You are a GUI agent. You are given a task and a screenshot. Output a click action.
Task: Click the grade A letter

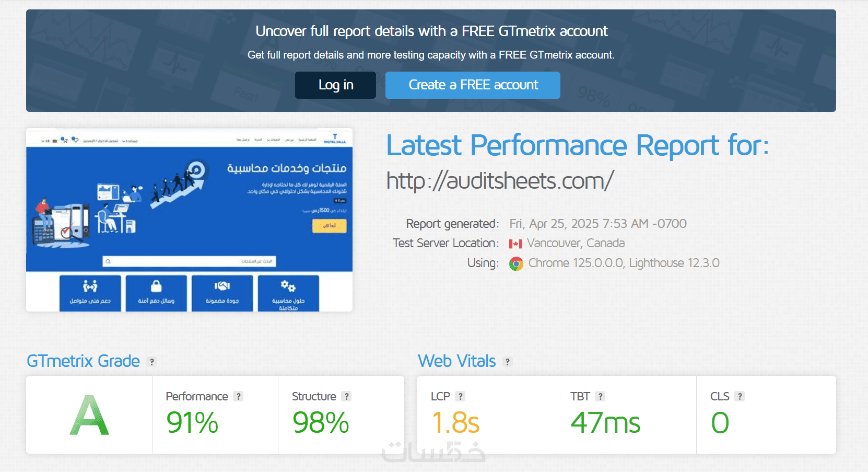(89, 416)
